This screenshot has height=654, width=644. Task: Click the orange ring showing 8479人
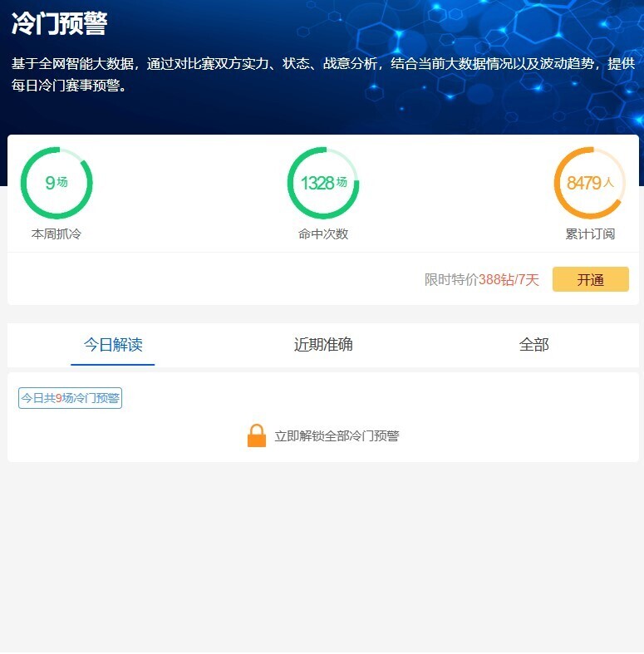(x=590, y=183)
